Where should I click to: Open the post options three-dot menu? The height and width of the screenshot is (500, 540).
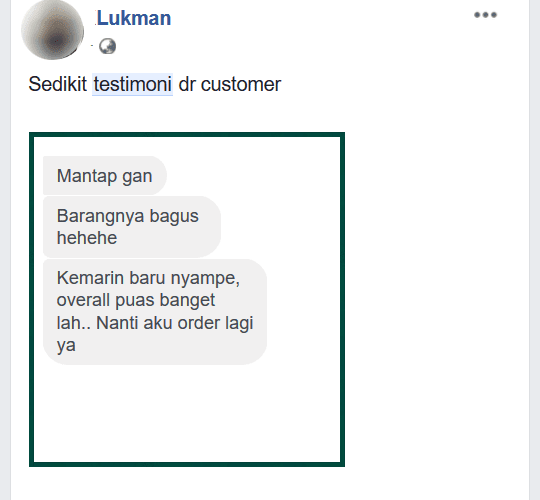coord(485,15)
